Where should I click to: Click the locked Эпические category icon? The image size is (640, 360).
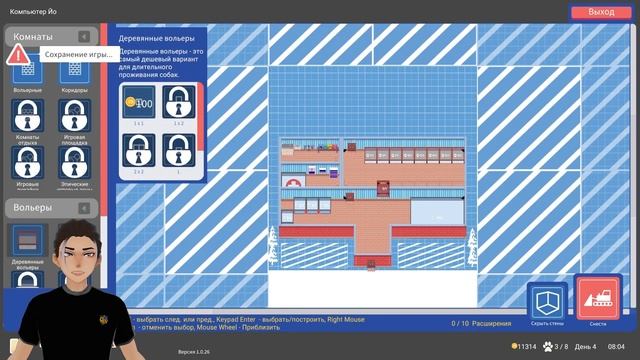[x=74, y=163]
